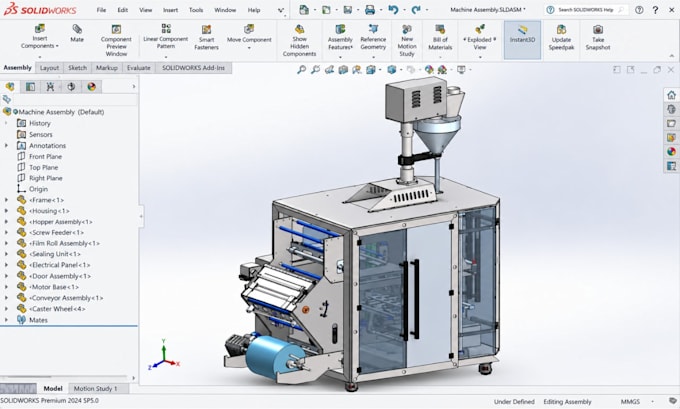Open the File menu

point(101,10)
